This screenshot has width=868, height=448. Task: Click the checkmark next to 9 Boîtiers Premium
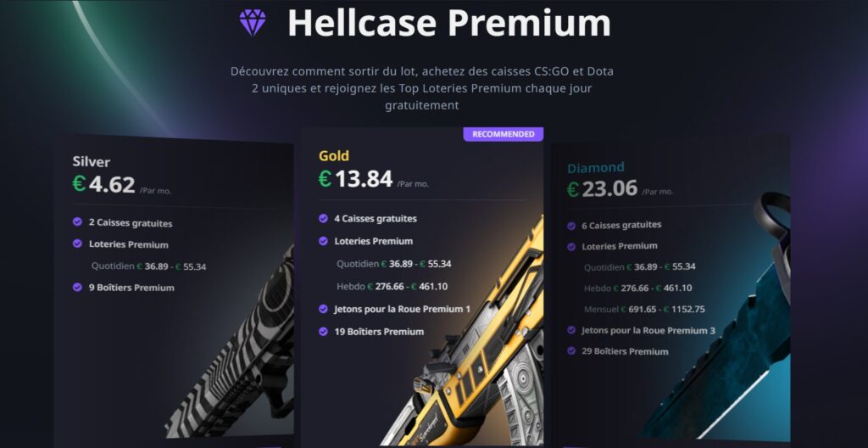[77, 287]
